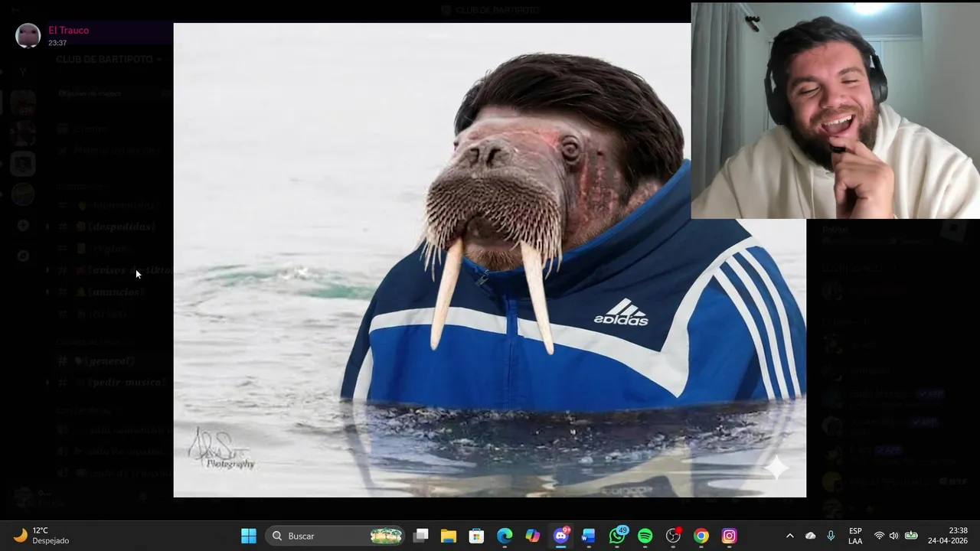
Task: Click the microphone tray icon
Action: tap(831, 536)
